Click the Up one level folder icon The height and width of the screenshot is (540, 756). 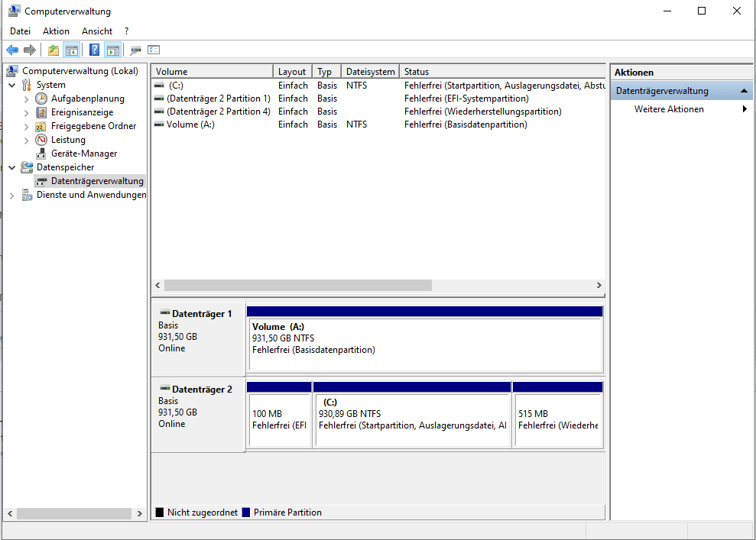(53, 50)
